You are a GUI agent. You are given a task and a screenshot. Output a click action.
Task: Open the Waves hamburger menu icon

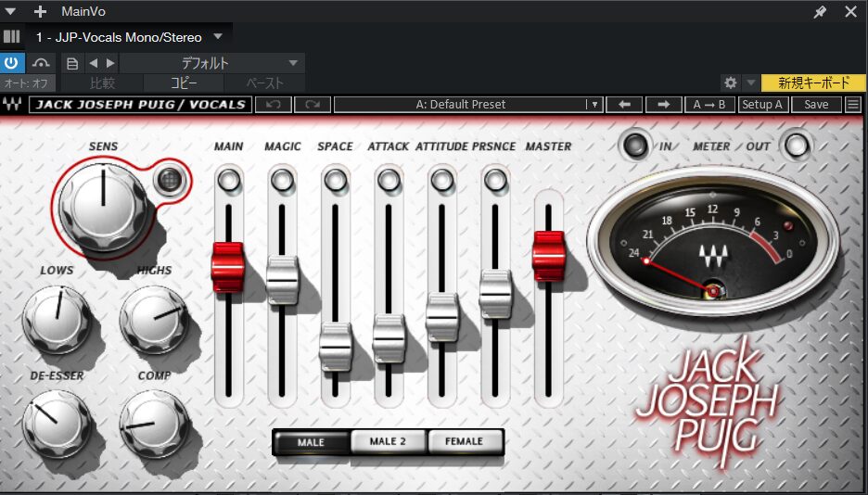click(853, 105)
